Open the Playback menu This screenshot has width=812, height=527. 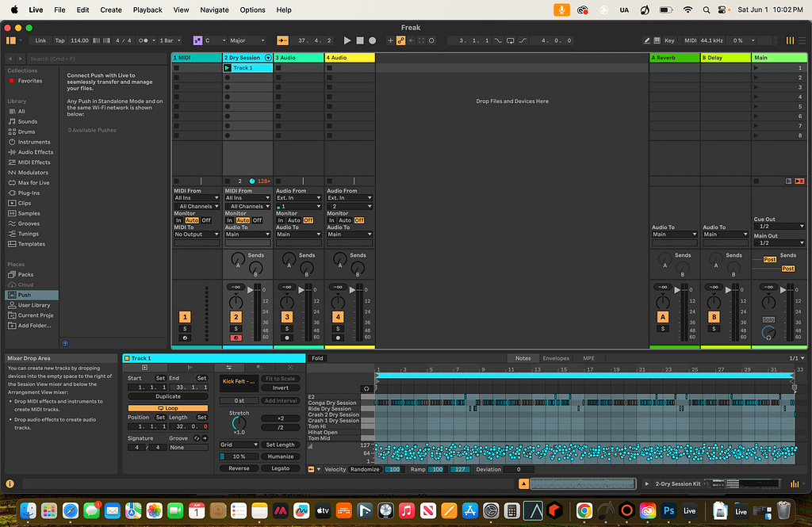point(147,10)
